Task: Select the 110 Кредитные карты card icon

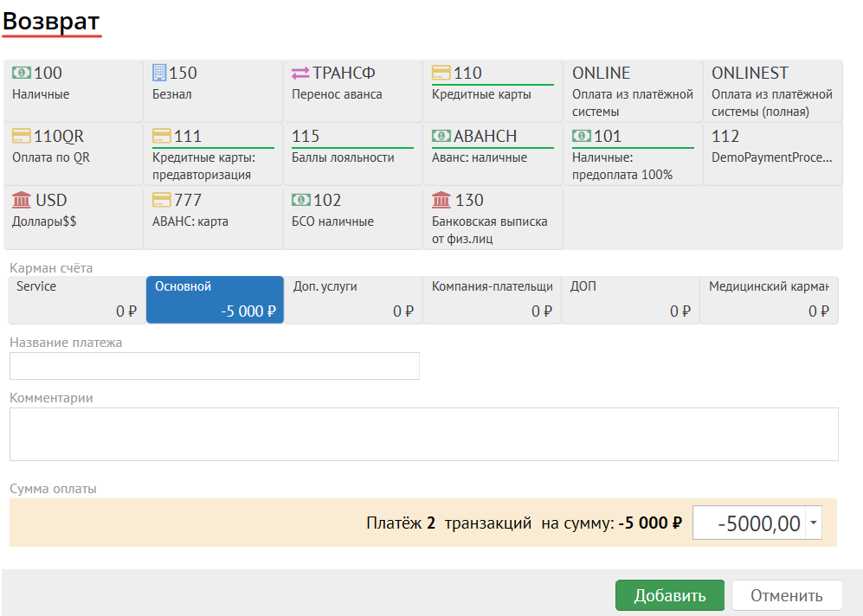Action: [441, 74]
